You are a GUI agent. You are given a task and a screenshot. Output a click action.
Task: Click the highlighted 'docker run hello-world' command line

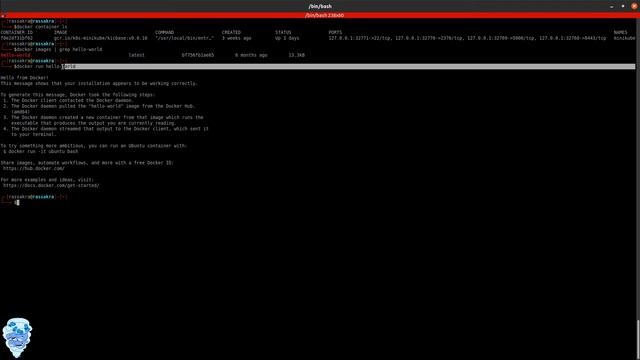click(318, 67)
